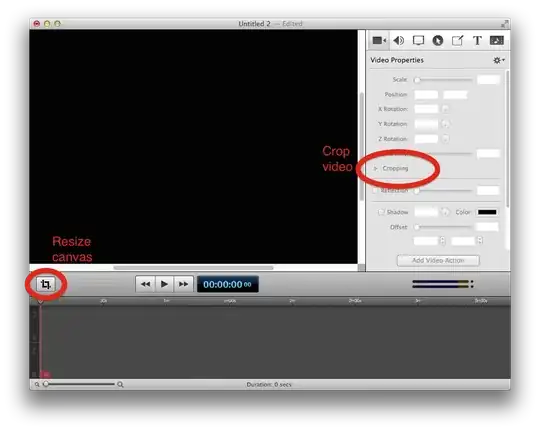Click the right stepper below Offset
Screen dimensions: 540x431
click(x=480, y=240)
